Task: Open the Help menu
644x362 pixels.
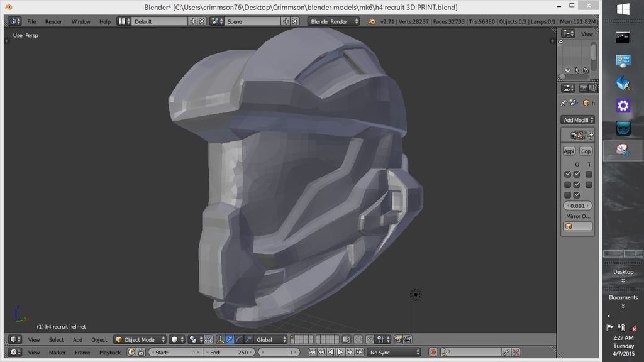Action: [x=105, y=21]
